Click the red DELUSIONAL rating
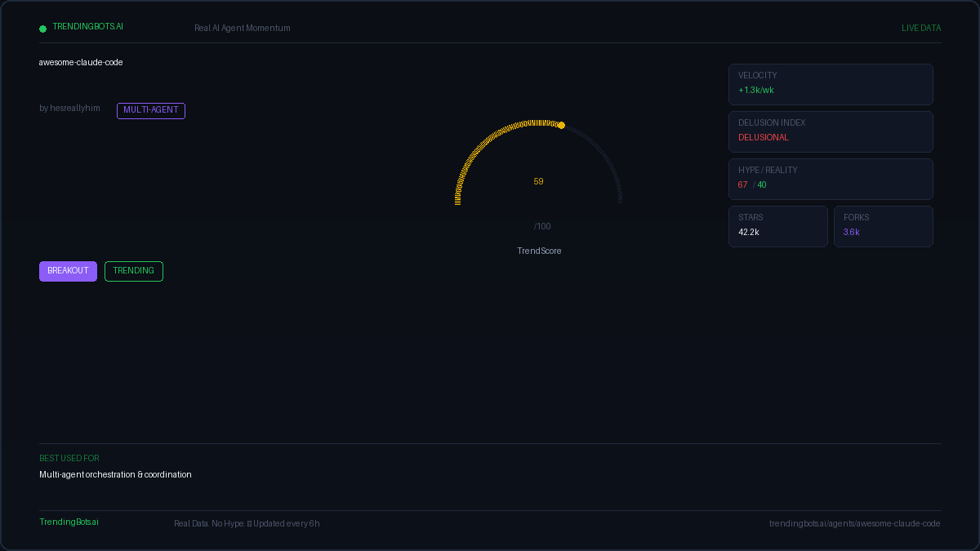Screen dimensions: 980x551 tap(764, 137)
